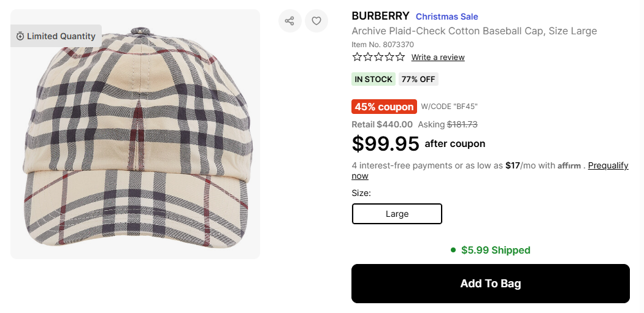
Task: Click the Limited Quantity label
Action: pyautogui.click(x=61, y=36)
